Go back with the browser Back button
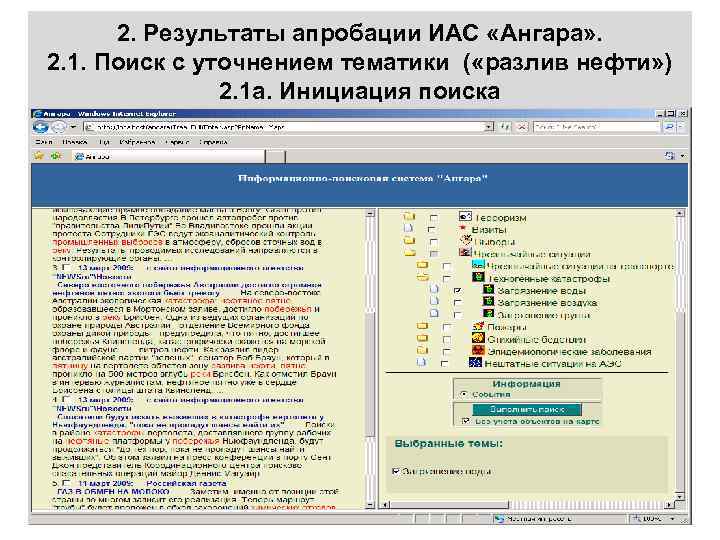 (x=41, y=127)
